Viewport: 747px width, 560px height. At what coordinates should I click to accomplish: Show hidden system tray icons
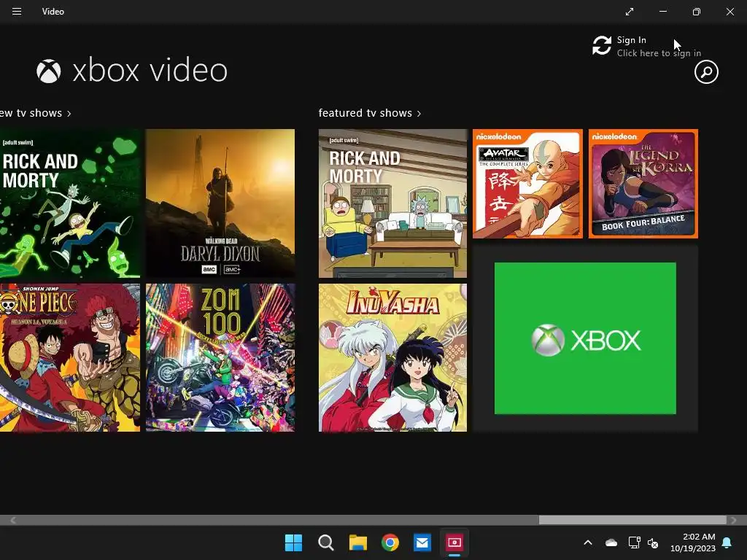pos(588,542)
